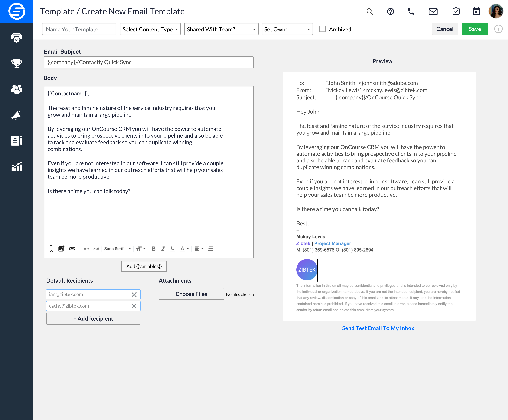508x420 pixels.
Task: Toggle bold formatting in body editor
Action: click(153, 248)
